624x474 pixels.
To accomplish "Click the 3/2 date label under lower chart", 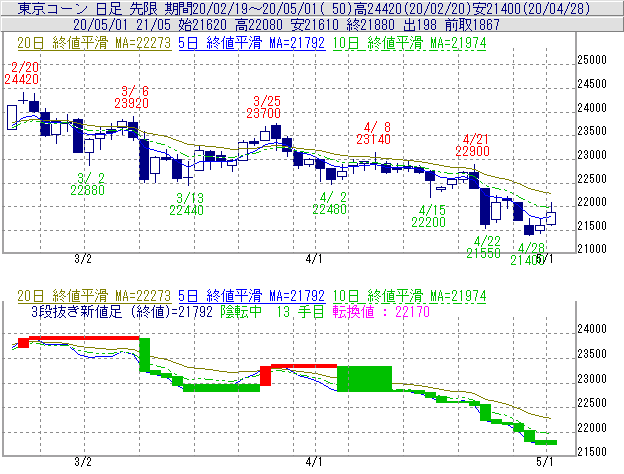I will click(83, 462).
